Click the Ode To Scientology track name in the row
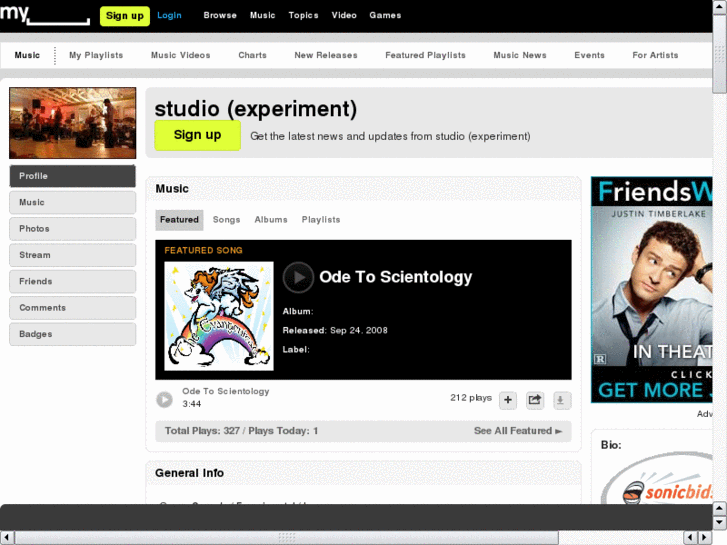This screenshot has width=727, height=545. [x=226, y=391]
